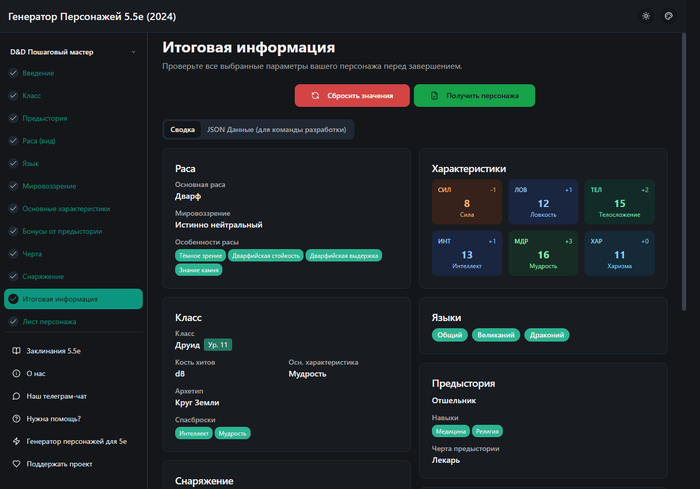Go to the Класс wizard step
Screen dimensions: 700x489
pos(32,96)
